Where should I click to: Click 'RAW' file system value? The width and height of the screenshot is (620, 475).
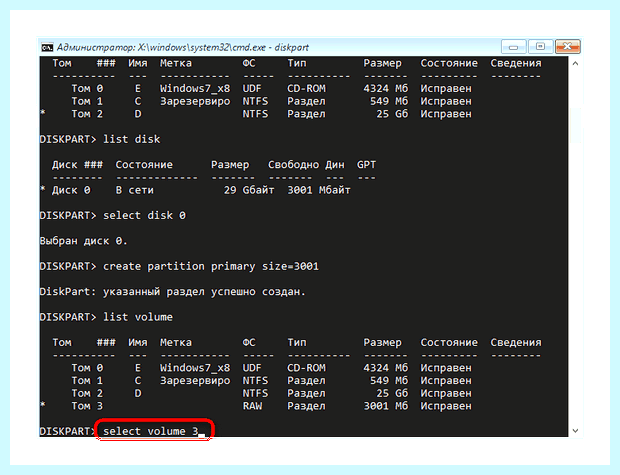click(x=252, y=406)
